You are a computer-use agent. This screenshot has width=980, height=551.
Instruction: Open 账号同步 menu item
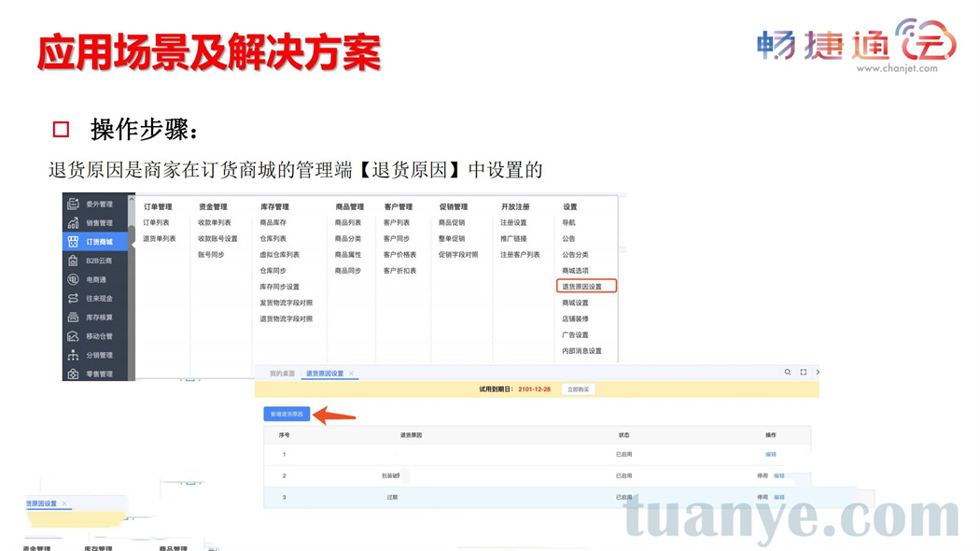click(211, 255)
